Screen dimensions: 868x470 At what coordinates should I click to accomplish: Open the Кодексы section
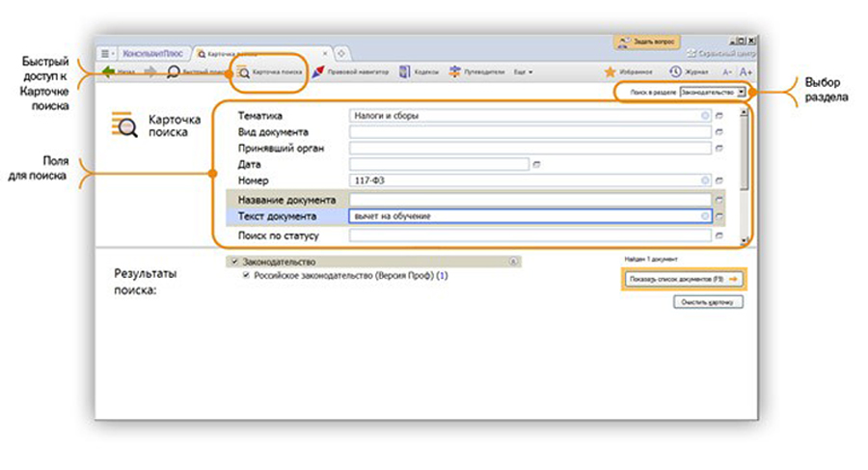coord(405,72)
